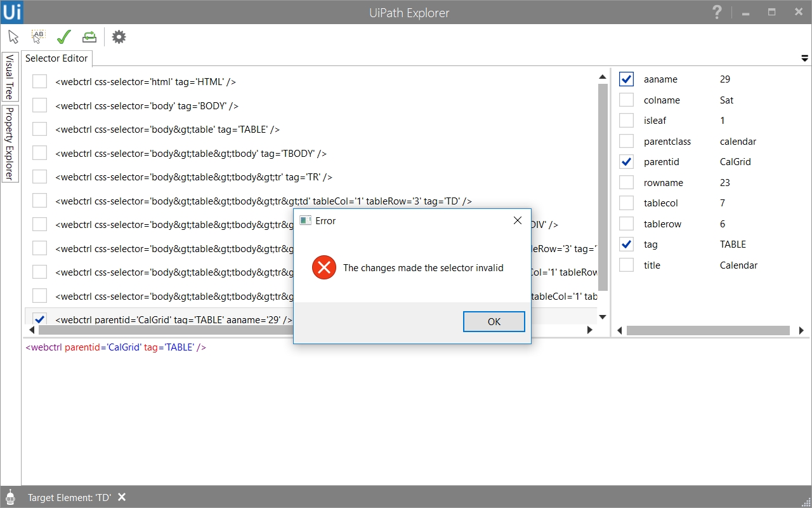Click the green Repair selector icon
Screen dimensions: 812x508
coord(89,37)
